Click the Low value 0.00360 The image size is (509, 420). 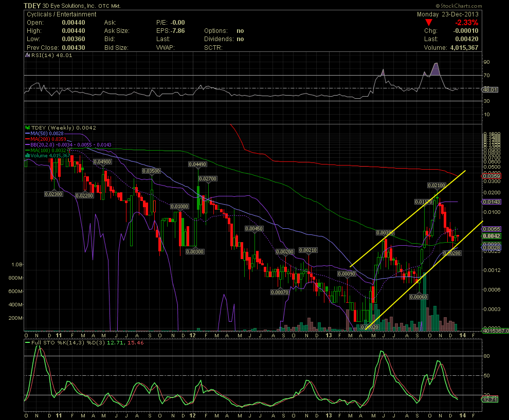pyautogui.click(x=74, y=39)
